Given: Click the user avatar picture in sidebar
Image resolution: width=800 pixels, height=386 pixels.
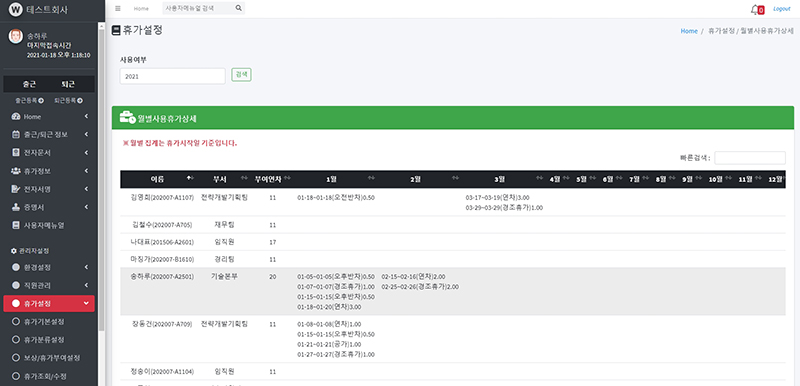Looking at the screenshot, I should 16,36.
